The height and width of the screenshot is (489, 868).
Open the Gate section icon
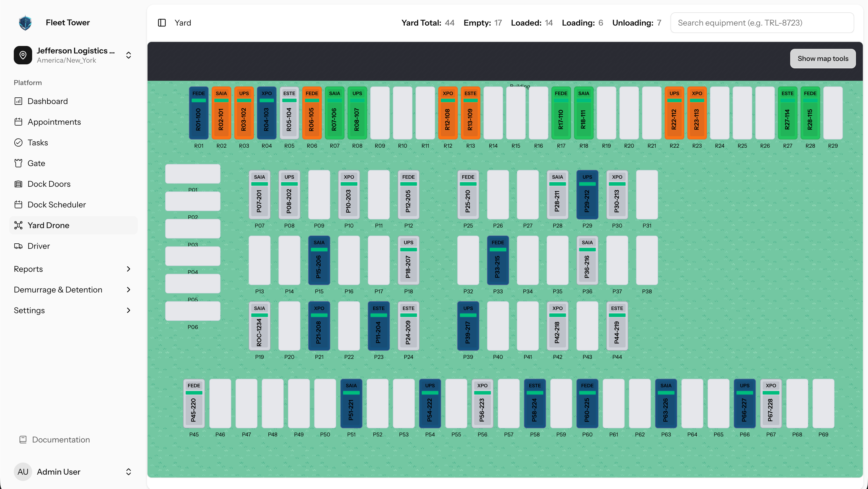coord(19,163)
